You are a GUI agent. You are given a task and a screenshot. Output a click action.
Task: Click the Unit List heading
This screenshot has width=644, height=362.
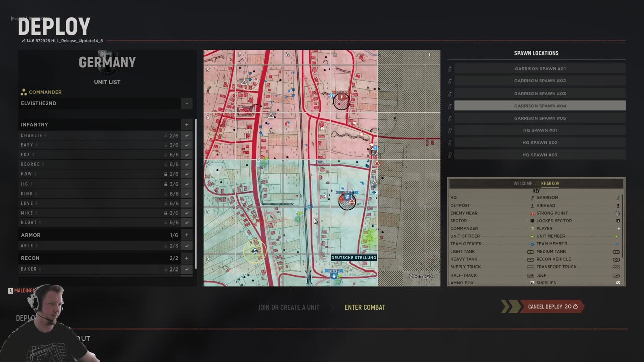pos(107,82)
